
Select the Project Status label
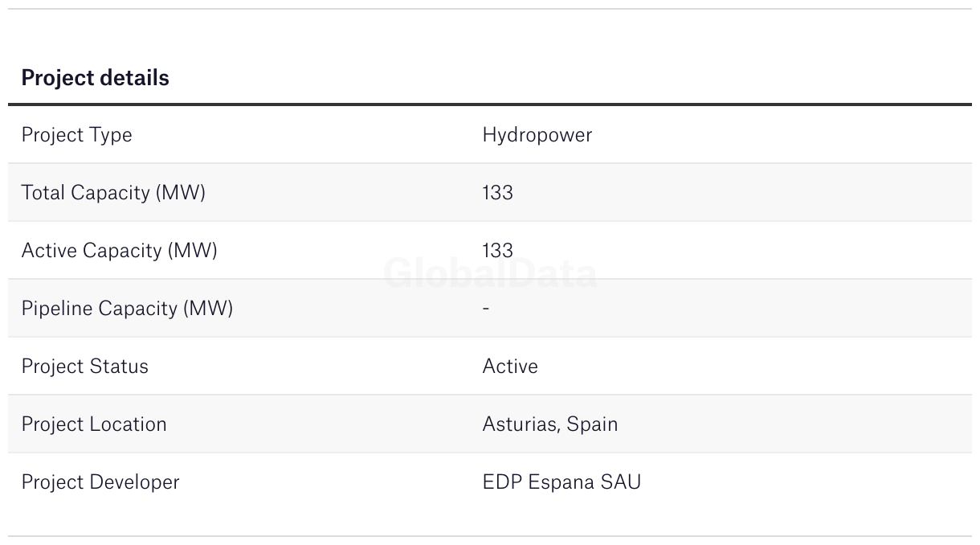point(84,367)
